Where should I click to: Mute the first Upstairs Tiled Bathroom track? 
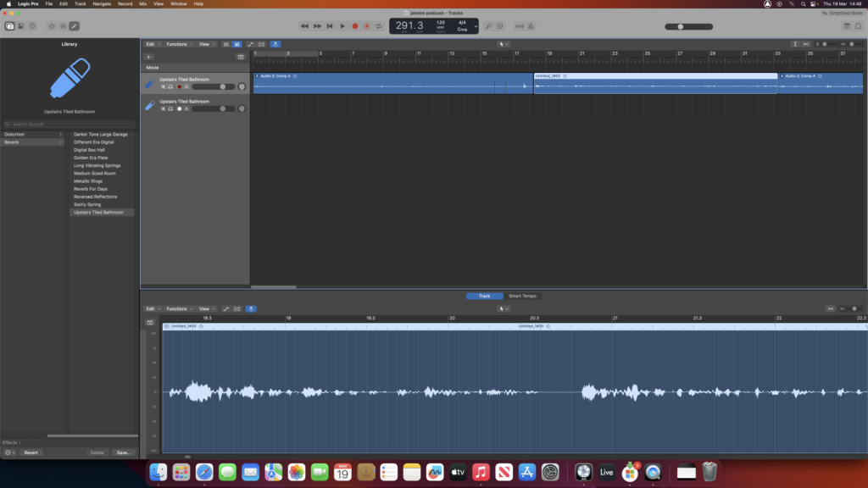[x=163, y=86]
